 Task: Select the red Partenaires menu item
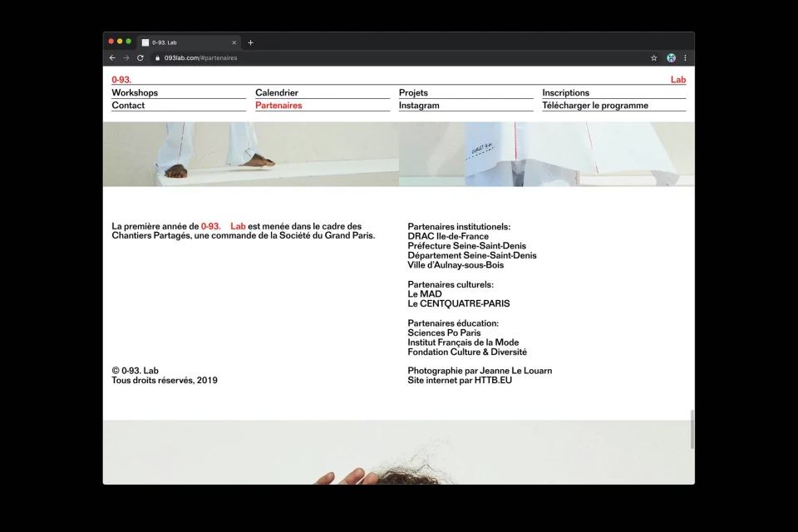coord(278,106)
